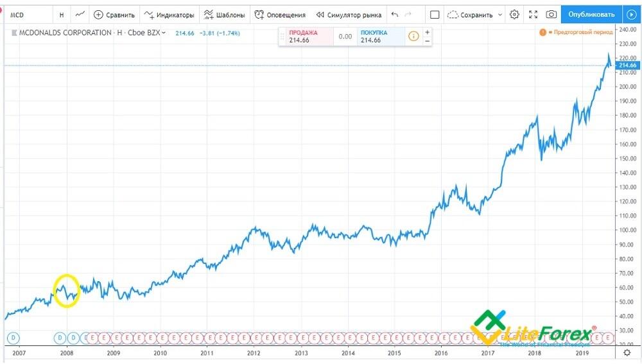The width and height of the screenshot is (642, 364).
Task: Click the first dividend D marker near 2008
Action: pyautogui.click(x=60, y=338)
